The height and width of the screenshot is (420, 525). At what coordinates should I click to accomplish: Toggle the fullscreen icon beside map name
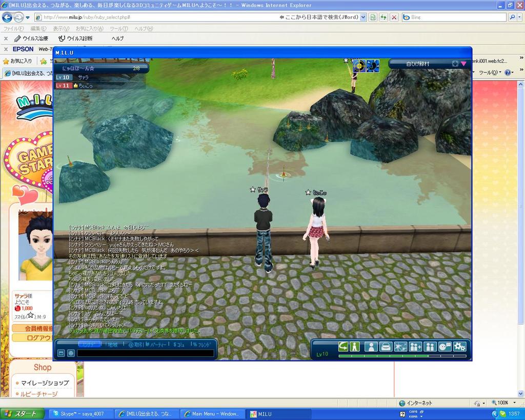[x=455, y=64]
